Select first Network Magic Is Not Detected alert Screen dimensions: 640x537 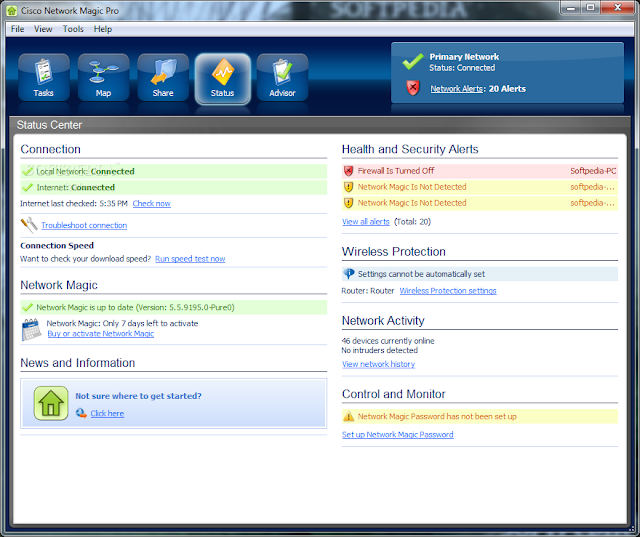[412, 187]
